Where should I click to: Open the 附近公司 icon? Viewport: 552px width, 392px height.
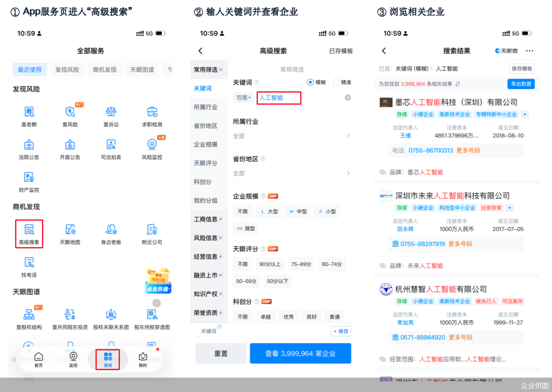[152, 230]
